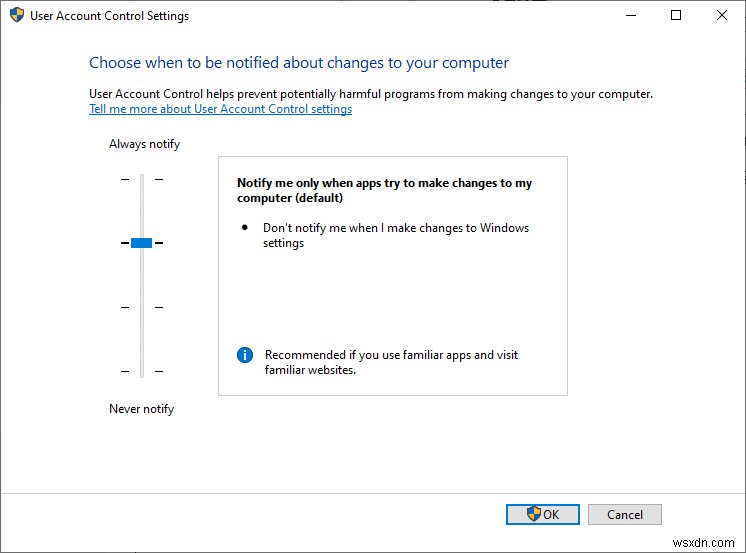This screenshot has width=746, height=553.
Task: Click the UAC shield icon in title bar
Action: pyautogui.click(x=17, y=16)
